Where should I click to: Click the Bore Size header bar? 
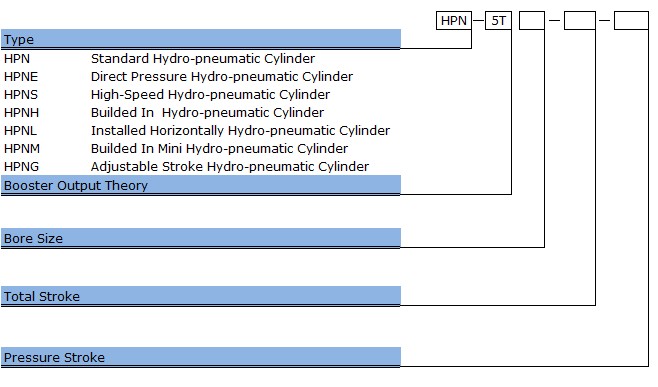coord(201,238)
